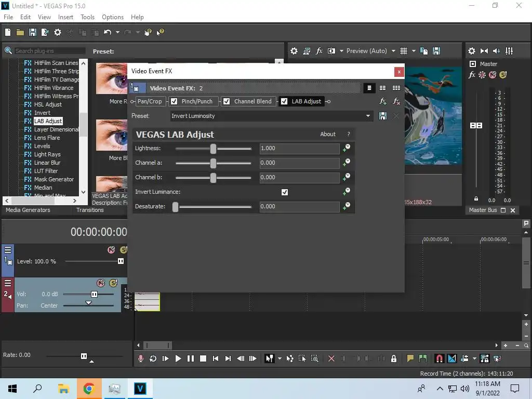Click About in VEGAS LAB Adjust

coord(328,135)
